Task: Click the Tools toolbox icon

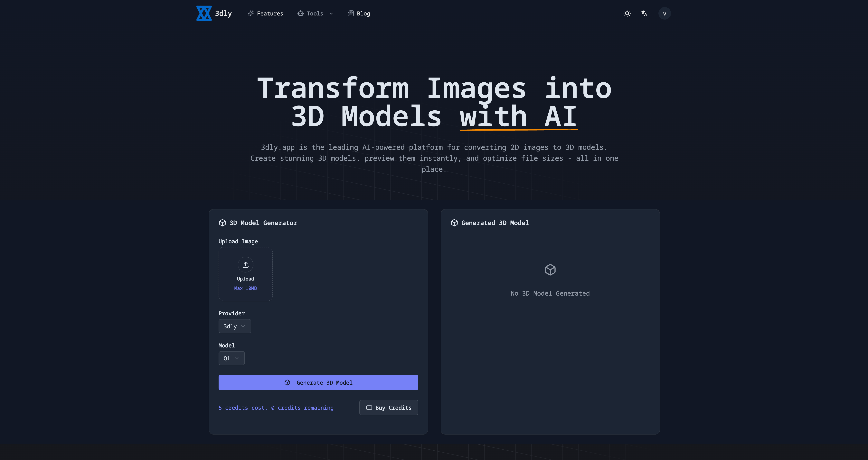Action: [301, 13]
